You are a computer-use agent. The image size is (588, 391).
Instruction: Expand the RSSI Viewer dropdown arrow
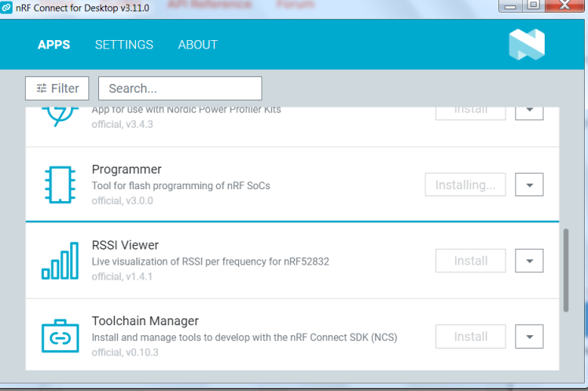[529, 261]
